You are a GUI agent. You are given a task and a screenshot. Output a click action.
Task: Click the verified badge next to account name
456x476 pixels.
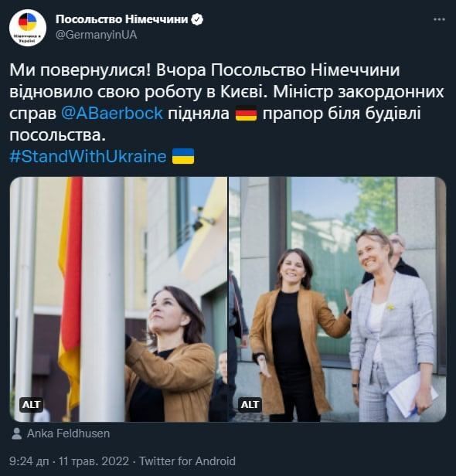pos(197,20)
